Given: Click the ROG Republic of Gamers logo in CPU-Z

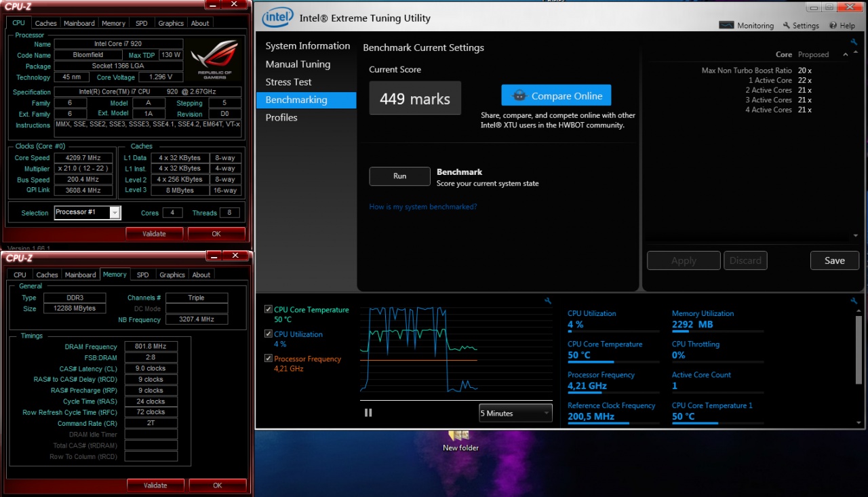Looking at the screenshot, I should click(x=214, y=59).
